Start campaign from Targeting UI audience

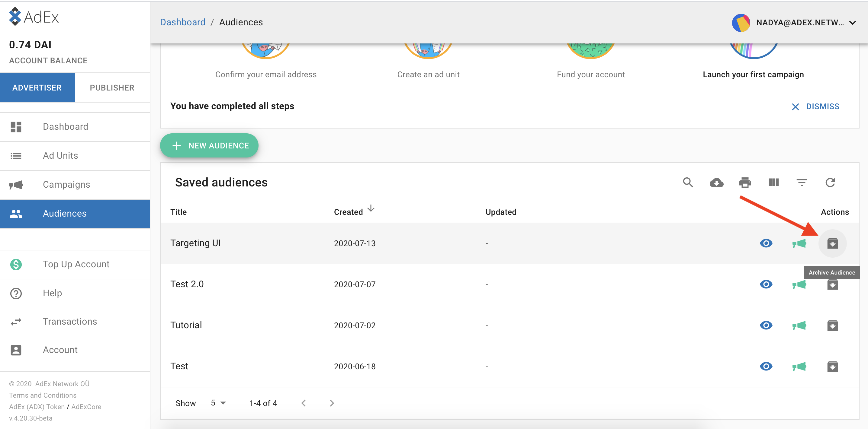(x=799, y=243)
